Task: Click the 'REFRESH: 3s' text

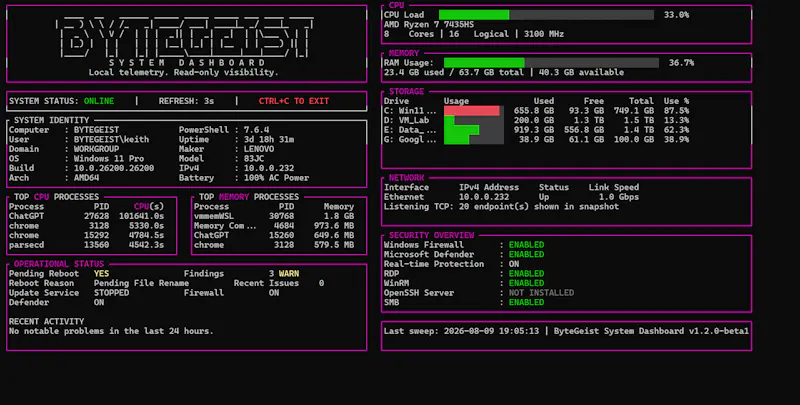Action: (186, 101)
